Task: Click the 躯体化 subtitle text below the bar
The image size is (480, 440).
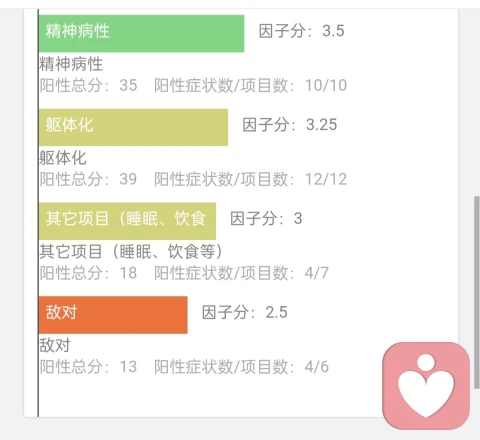Action: pyautogui.click(x=63, y=158)
